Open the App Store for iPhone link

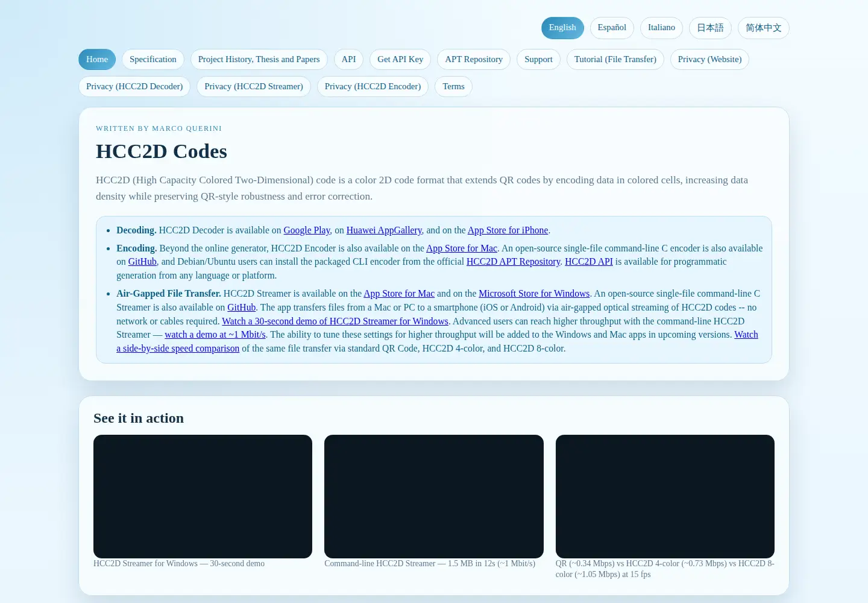point(508,230)
